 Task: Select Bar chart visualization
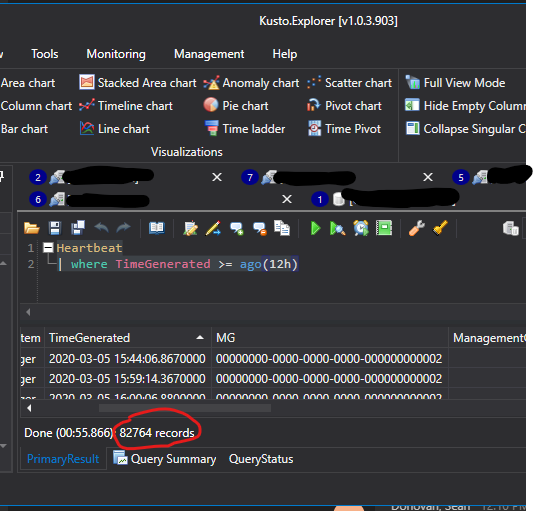24,129
